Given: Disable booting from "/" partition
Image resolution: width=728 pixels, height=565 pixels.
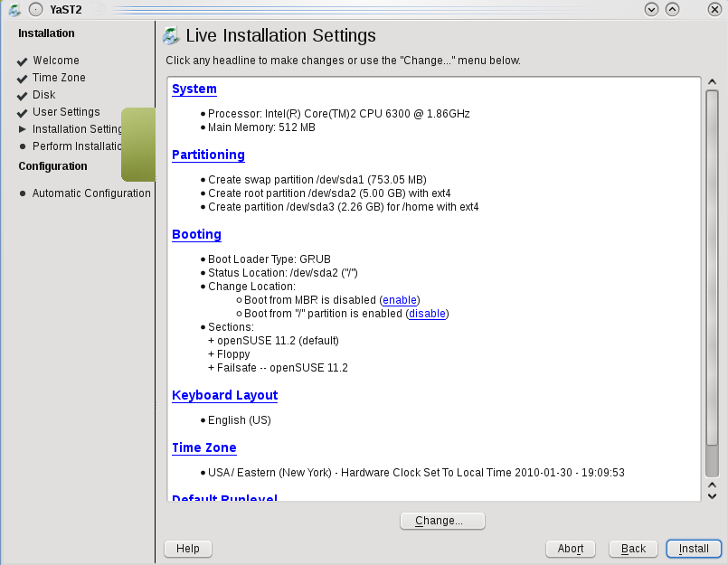Looking at the screenshot, I should coord(427,314).
